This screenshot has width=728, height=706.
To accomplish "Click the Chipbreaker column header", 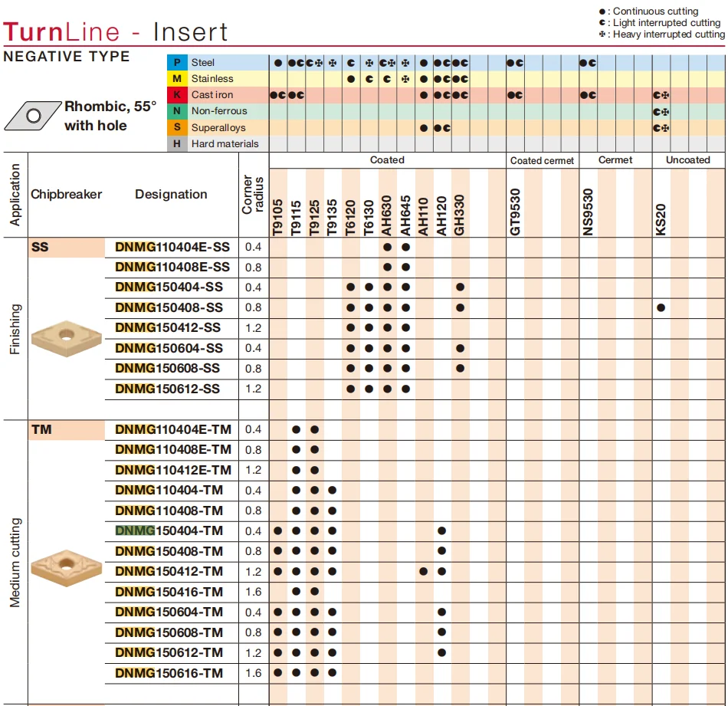I will (x=67, y=194).
